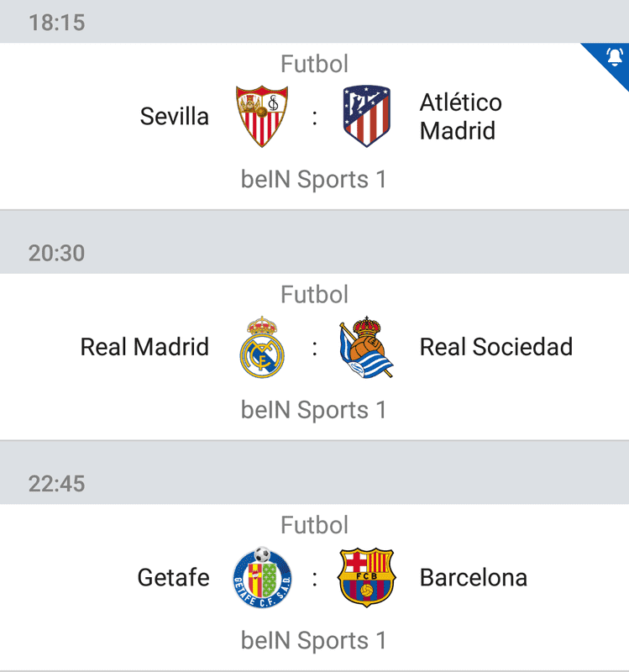Viewport: 629px width, 672px height.
Task: Select the Real Madrid team name
Action: [144, 347]
